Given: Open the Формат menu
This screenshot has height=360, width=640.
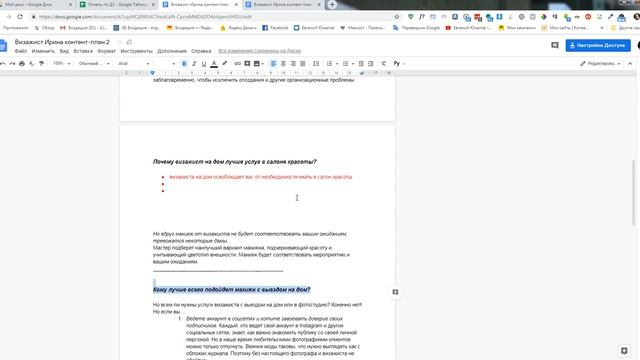Looking at the screenshot, I should point(107,51).
